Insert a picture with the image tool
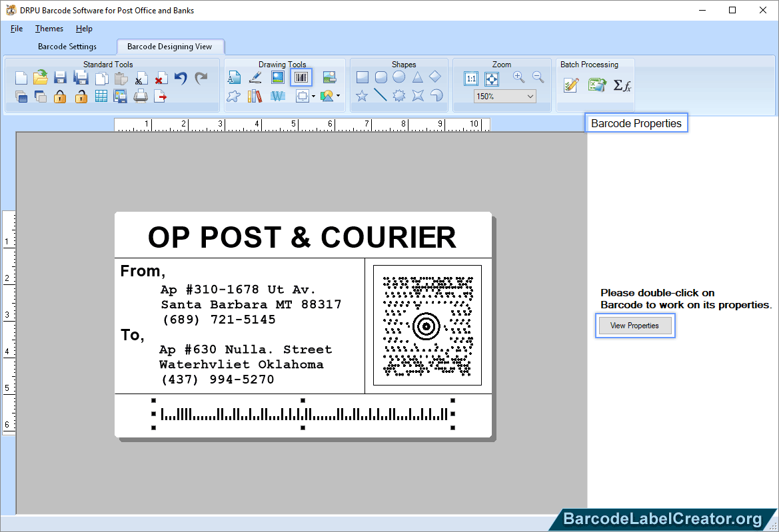Viewport: 779px width, 532px height. pos(277,77)
